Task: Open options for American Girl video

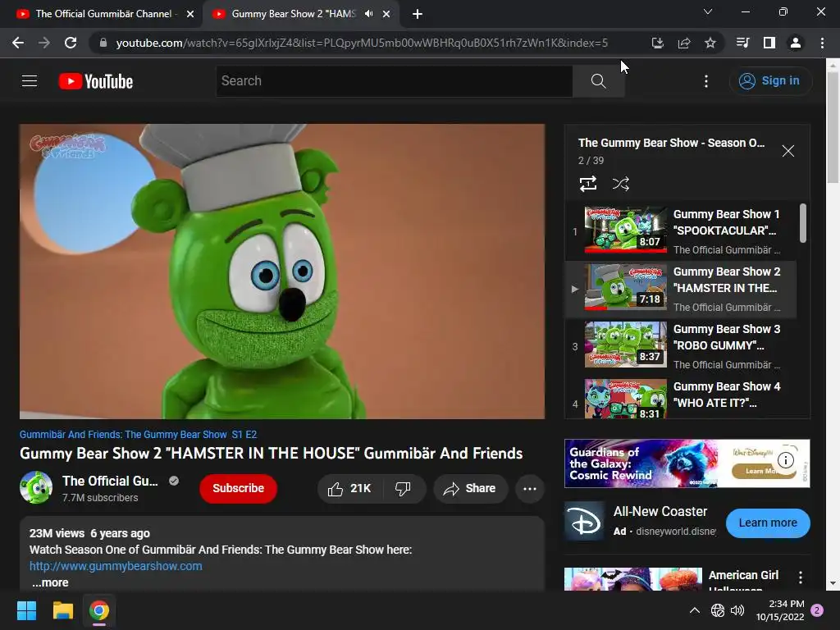Action: point(801,577)
